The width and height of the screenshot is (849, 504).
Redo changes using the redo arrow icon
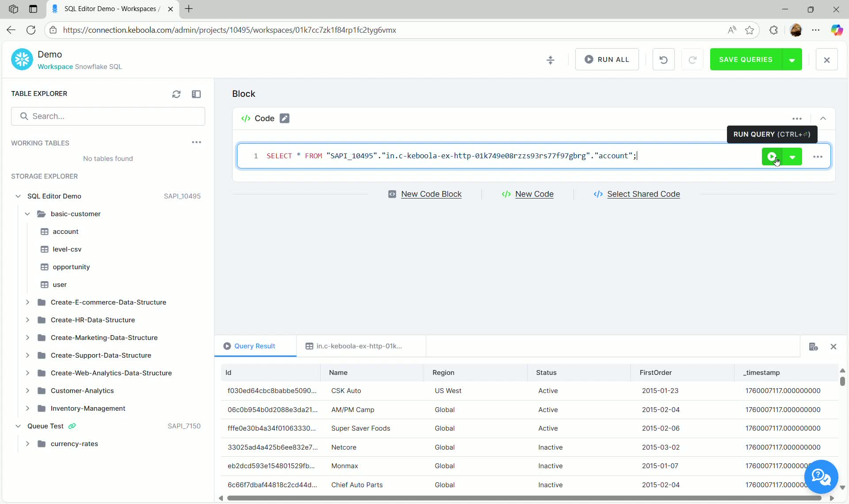coord(692,59)
